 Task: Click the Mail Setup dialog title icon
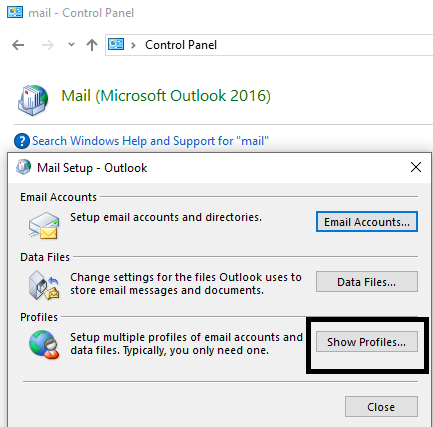23,167
